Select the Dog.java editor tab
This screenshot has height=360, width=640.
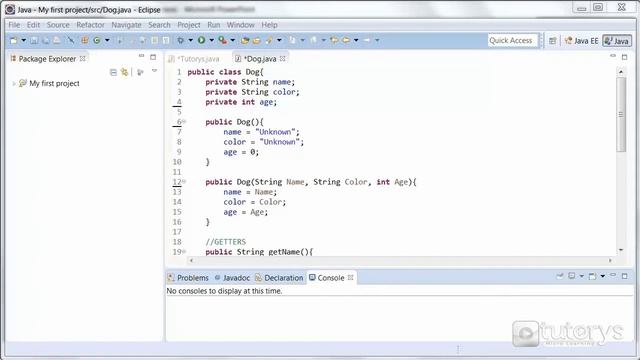coord(260,59)
